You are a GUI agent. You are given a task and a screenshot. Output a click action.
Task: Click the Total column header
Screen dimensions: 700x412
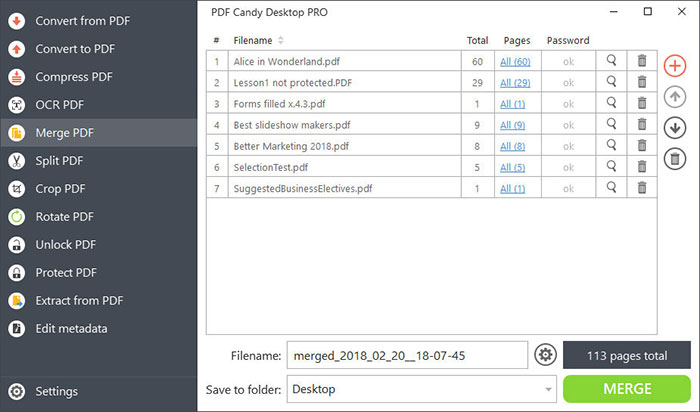click(477, 40)
